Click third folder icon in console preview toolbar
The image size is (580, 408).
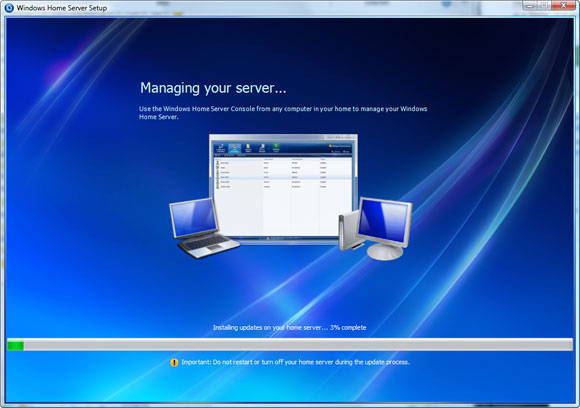[248, 148]
